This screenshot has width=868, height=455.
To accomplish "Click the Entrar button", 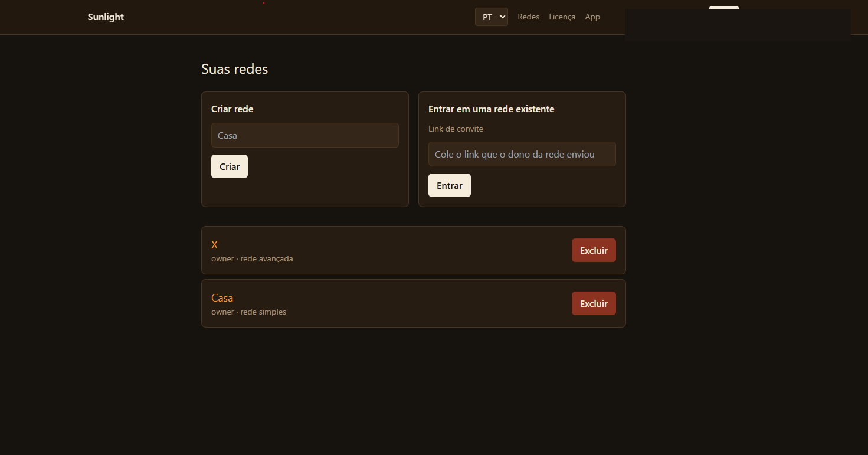I will [450, 185].
